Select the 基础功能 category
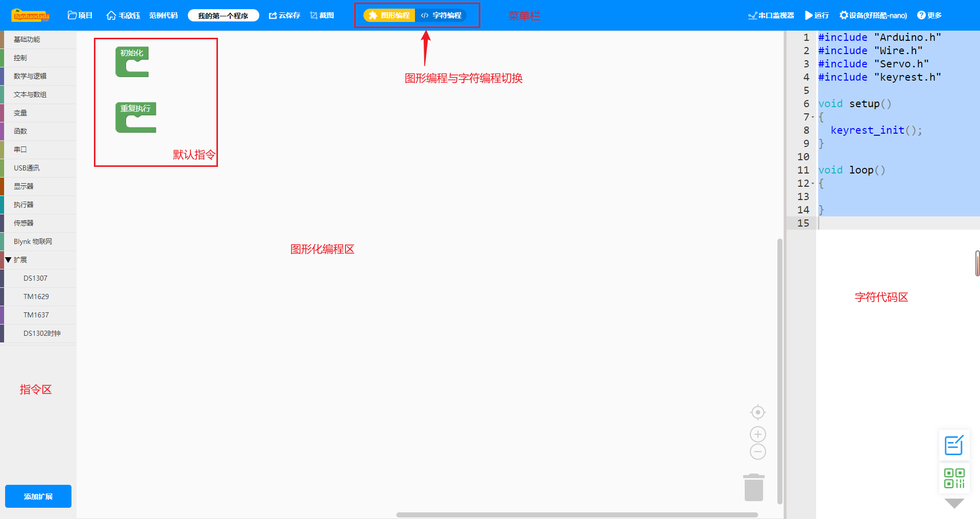980x519 pixels. click(38, 39)
